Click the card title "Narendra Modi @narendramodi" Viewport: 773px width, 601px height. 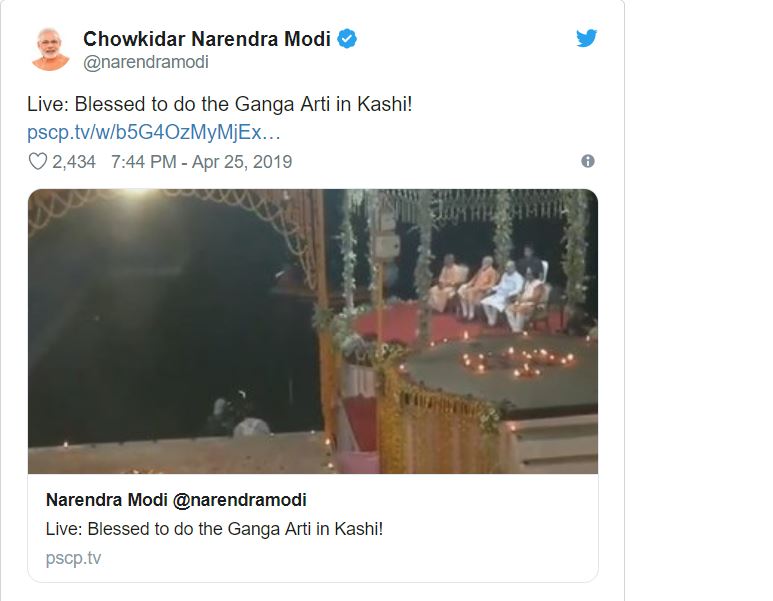pyautogui.click(x=176, y=500)
